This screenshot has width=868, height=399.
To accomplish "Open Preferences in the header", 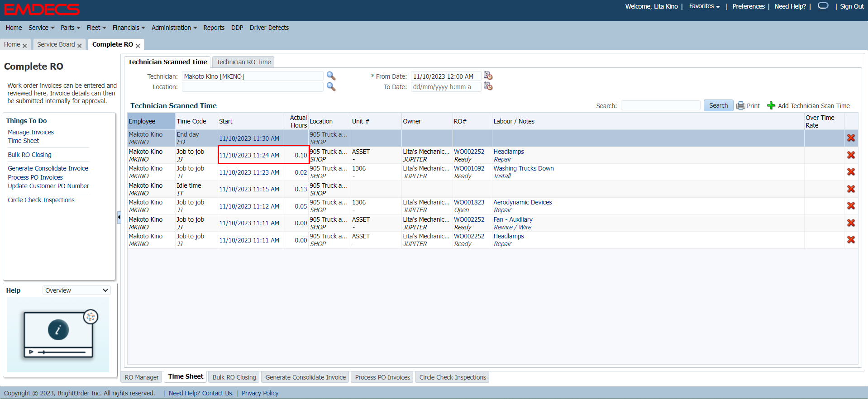I will click(749, 6).
